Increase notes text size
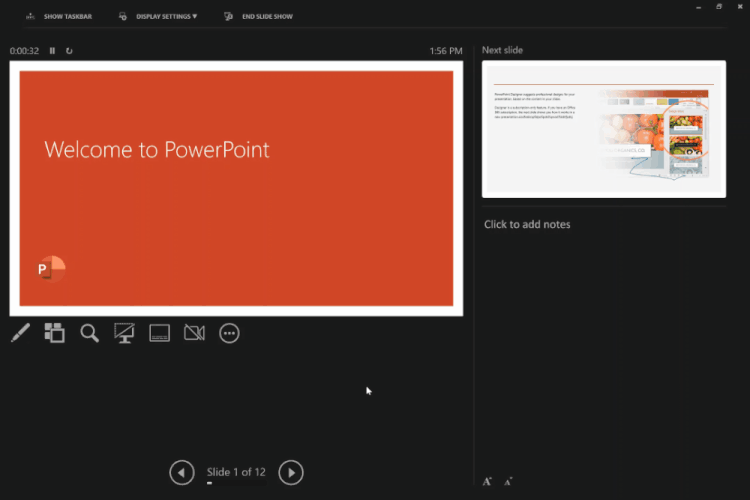 (487, 481)
